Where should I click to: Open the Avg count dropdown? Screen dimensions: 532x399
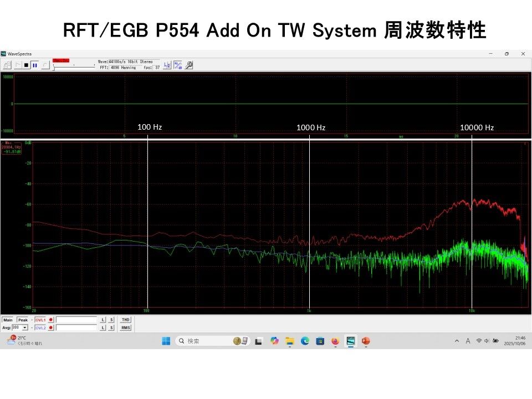tap(25, 328)
